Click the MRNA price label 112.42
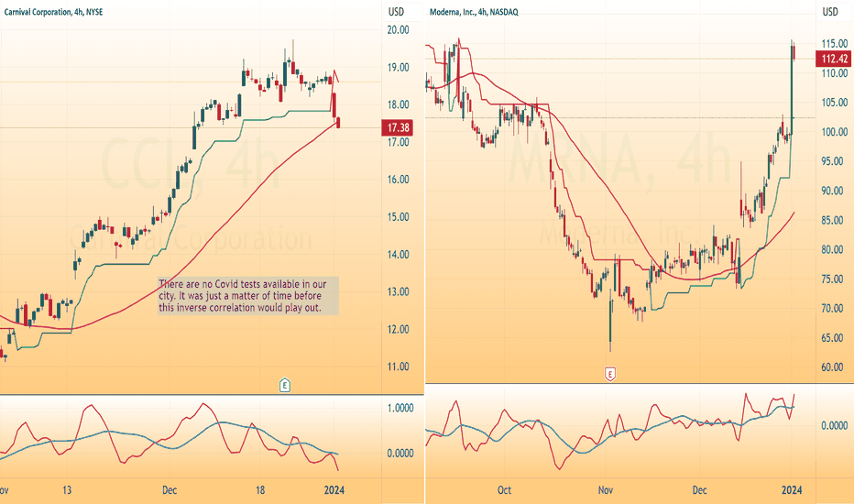The height and width of the screenshot is (504, 854). tap(835, 59)
